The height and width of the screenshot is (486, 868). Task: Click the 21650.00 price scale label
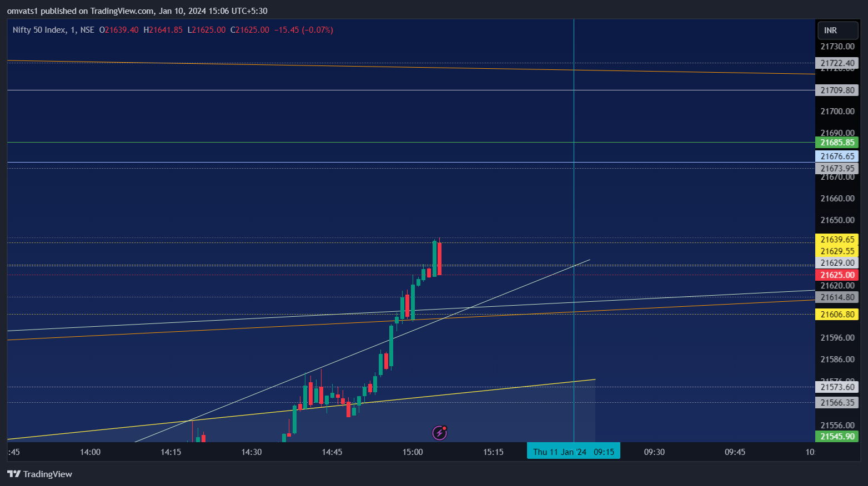[837, 220]
